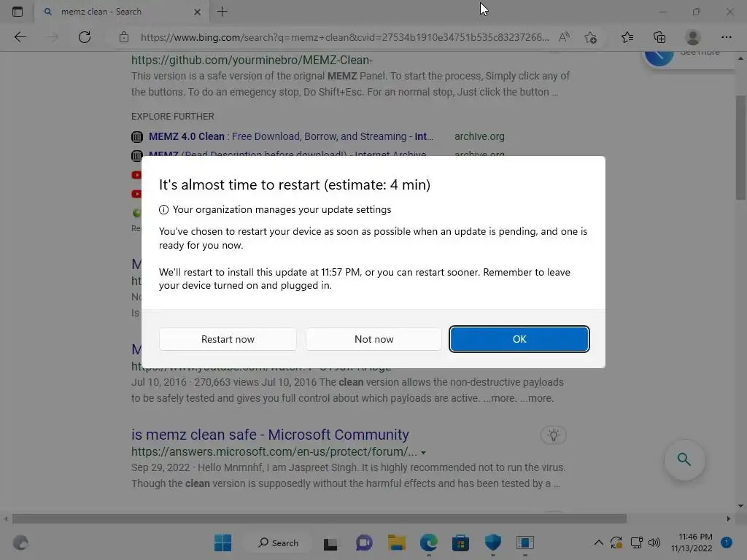Image resolution: width=747 pixels, height=560 pixels.
Task: Click the vertical page scrollbar thumb
Action: [740, 147]
